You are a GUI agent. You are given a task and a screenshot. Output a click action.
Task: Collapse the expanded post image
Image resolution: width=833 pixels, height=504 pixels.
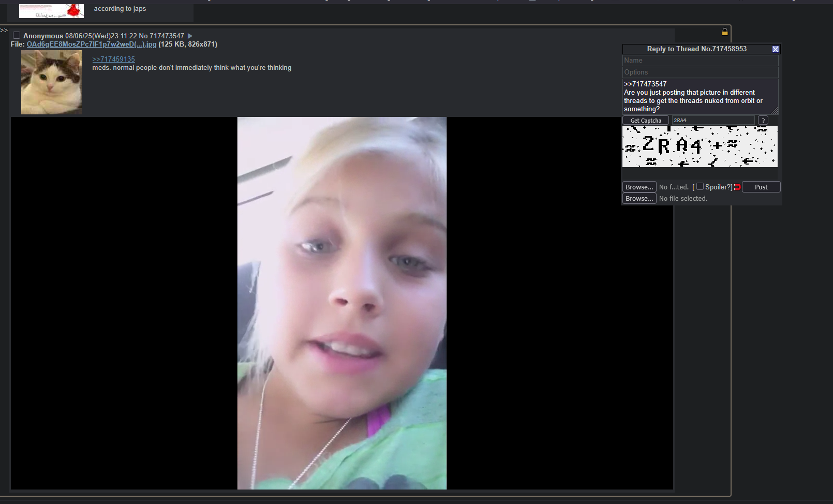coord(342,303)
